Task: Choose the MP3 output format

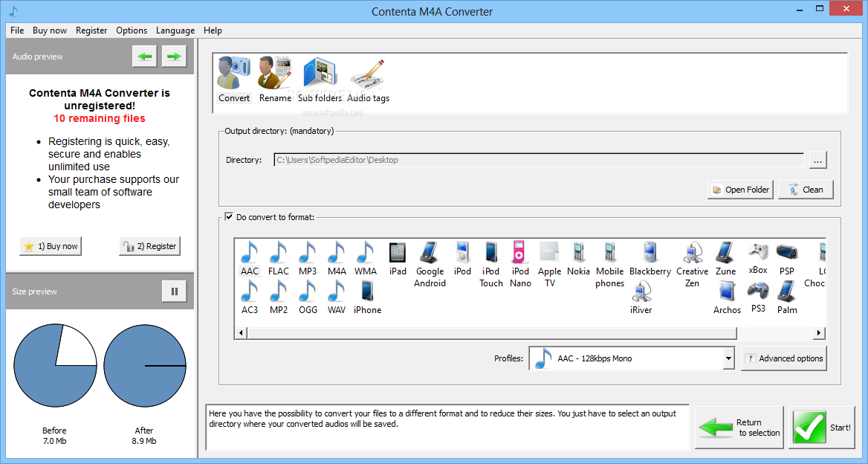Action: [x=308, y=259]
